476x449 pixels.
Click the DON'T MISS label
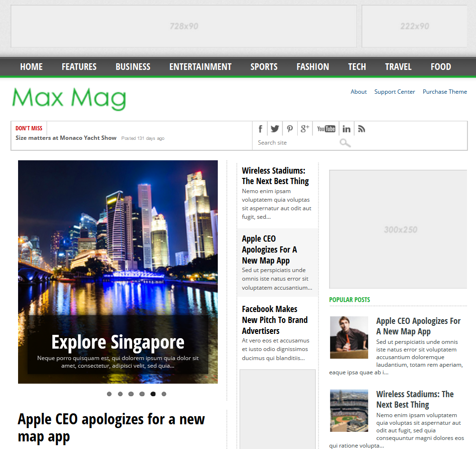click(29, 128)
